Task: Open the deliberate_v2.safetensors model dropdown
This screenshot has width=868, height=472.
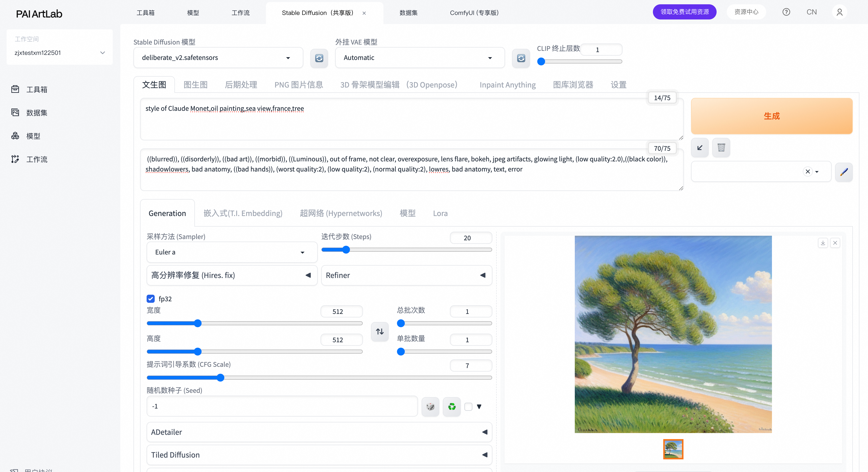Action: [x=218, y=58]
